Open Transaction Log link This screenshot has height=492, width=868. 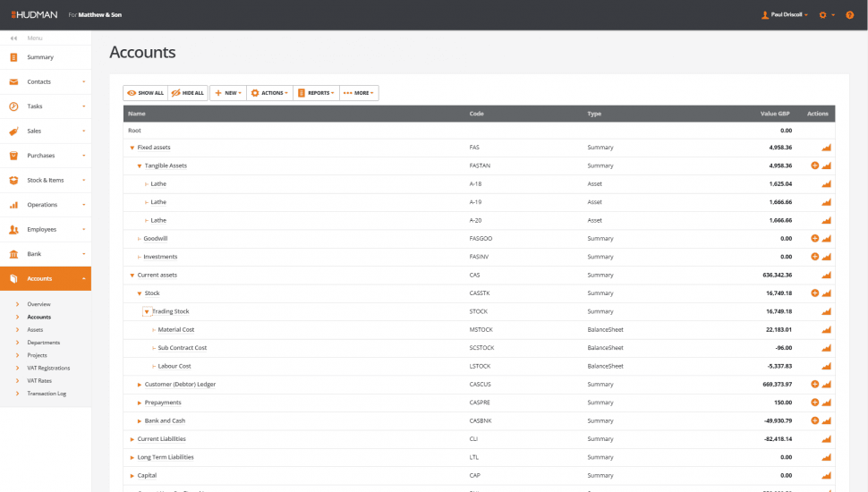tap(46, 394)
